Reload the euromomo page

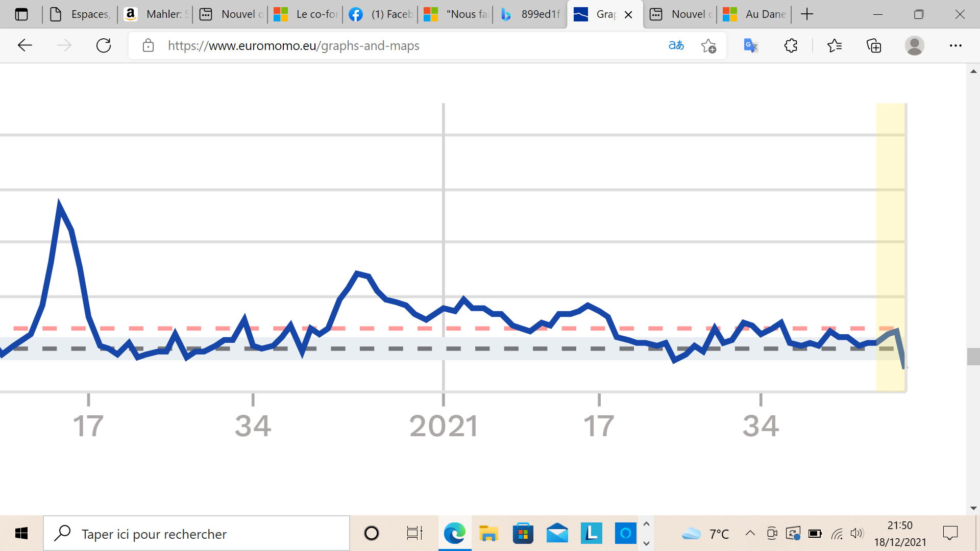tap(104, 45)
